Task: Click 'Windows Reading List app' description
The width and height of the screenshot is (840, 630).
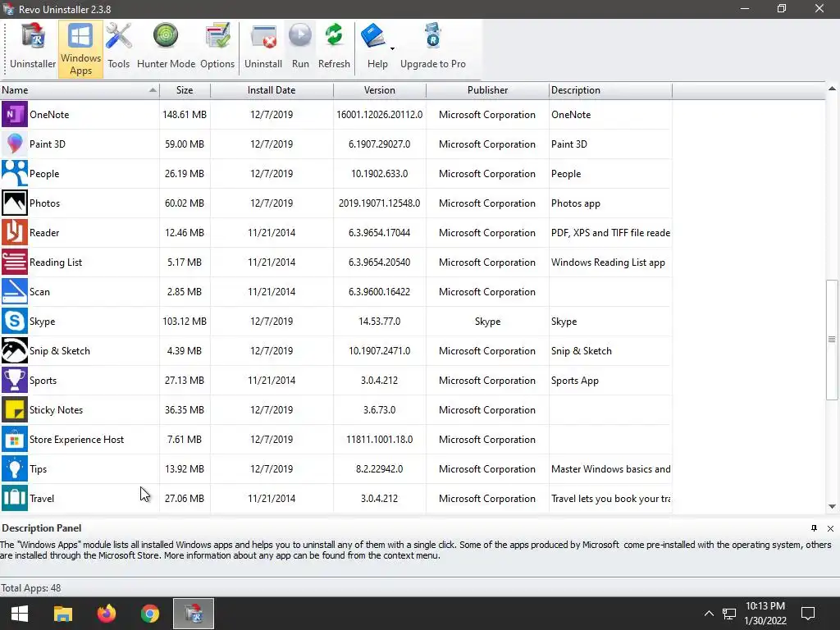Action: click(608, 262)
